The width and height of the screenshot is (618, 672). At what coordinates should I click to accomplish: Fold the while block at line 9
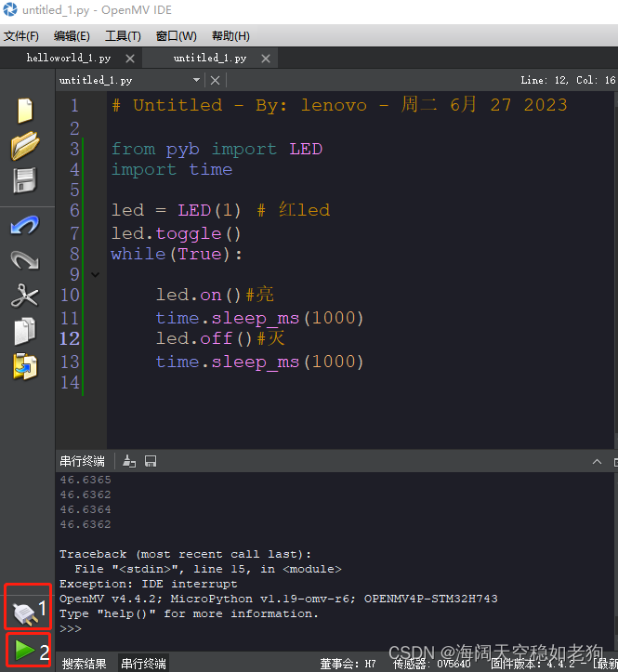click(x=96, y=275)
